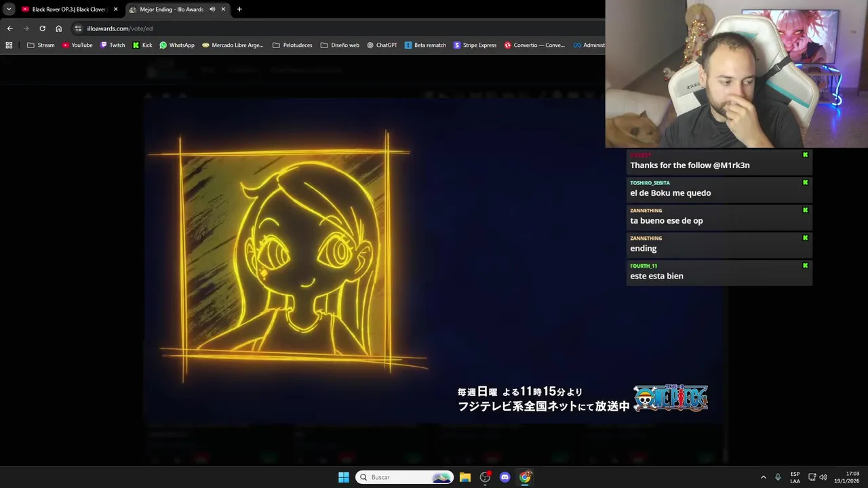Go forward to the next page
Viewport: 868px width, 488px height.
coord(26,28)
